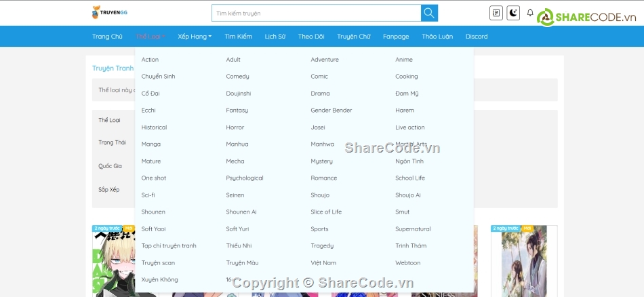Toggle dark mode with the moon icon
This screenshot has width=644, height=297.
coord(513,13)
